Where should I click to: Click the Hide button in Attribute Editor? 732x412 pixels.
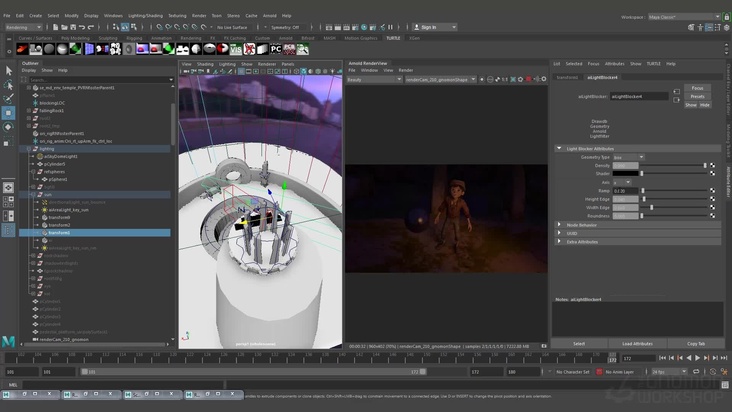pos(704,105)
